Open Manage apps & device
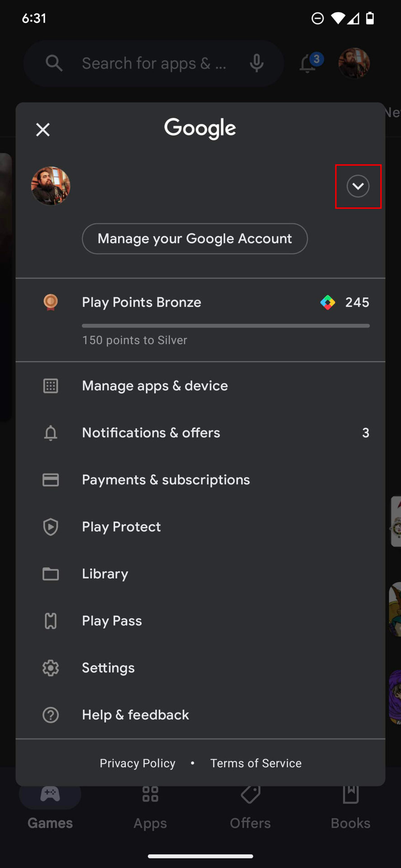Screen dimensions: 401x868 [x=155, y=386]
